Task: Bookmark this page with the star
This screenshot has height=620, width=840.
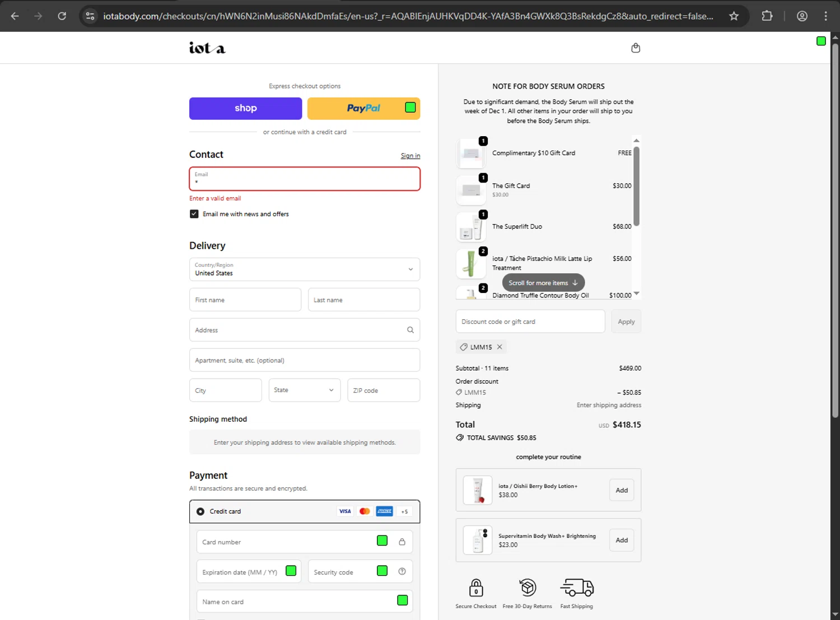Action: pyautogui.click(x=734, y=16)
